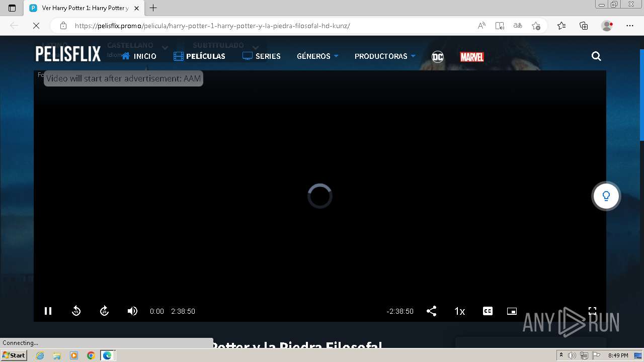Go to the Pelisflix home logo

68,54
